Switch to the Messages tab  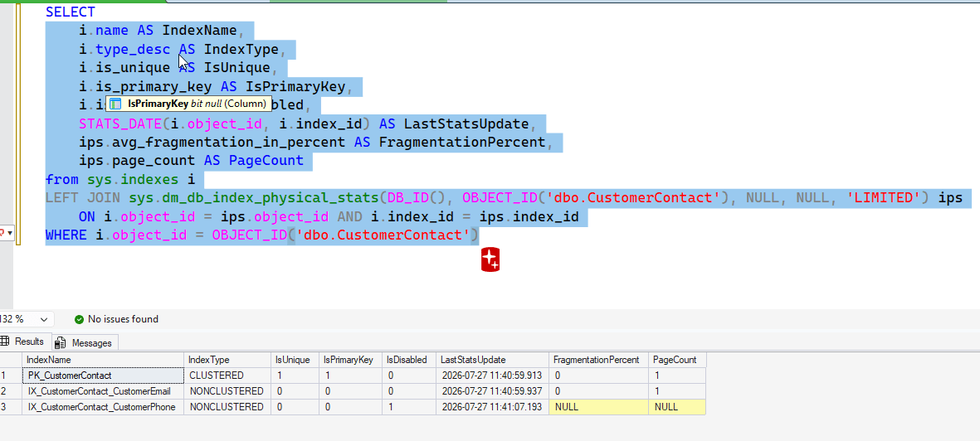tap(85, 342)
